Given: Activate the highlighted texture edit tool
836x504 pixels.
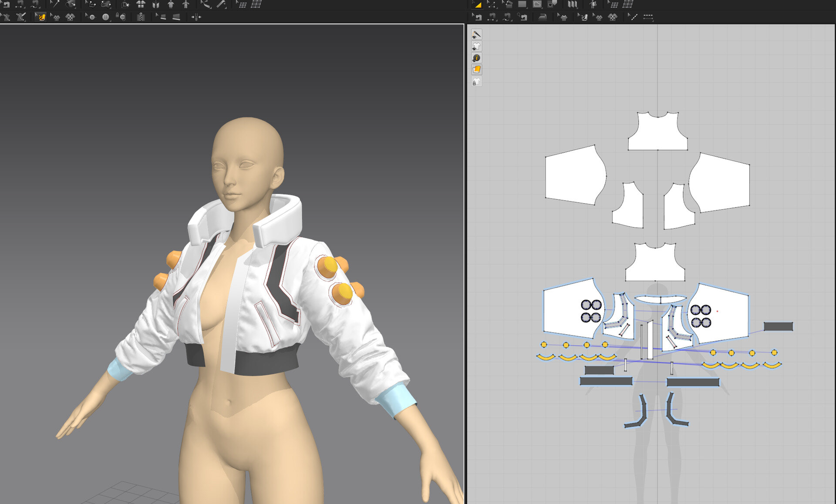Looking at the screenshot, I should click(40, 17).
